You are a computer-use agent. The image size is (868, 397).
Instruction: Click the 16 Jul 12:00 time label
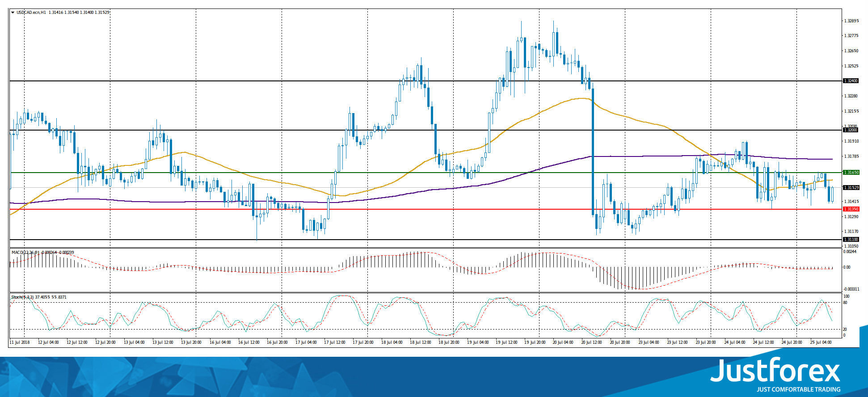249,342
